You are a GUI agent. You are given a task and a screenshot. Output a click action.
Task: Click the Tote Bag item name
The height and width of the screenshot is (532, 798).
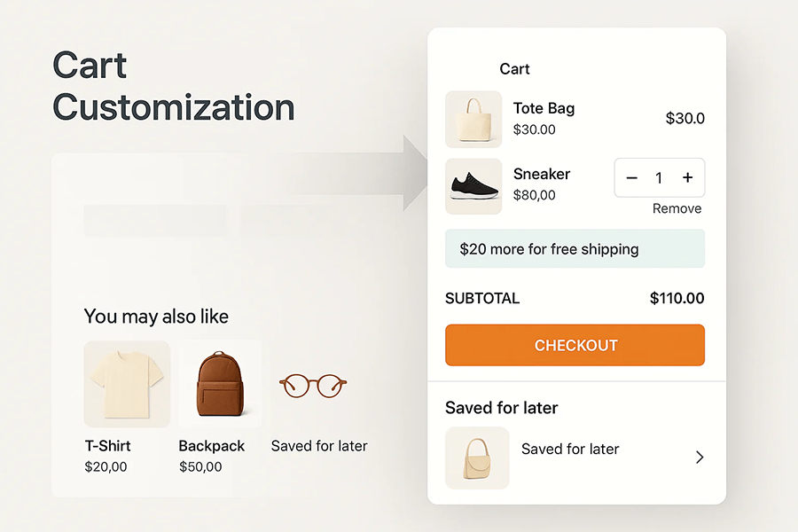click(x=543, y=108)
